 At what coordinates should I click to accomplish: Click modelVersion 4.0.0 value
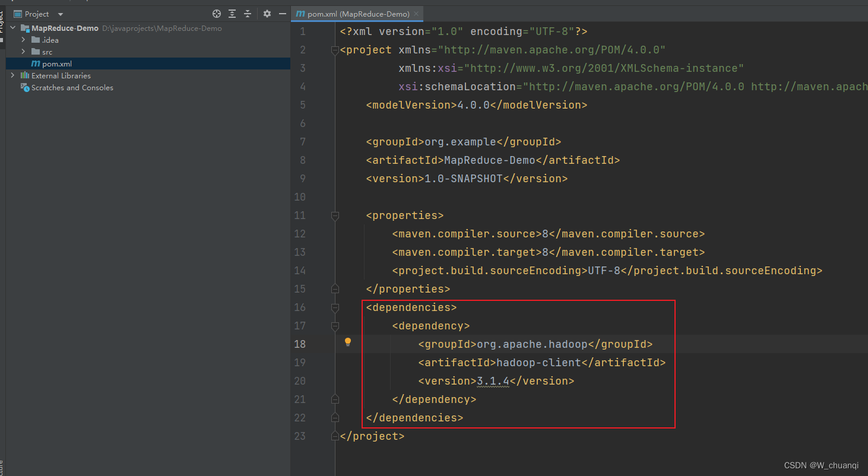[x=473, y=105]
